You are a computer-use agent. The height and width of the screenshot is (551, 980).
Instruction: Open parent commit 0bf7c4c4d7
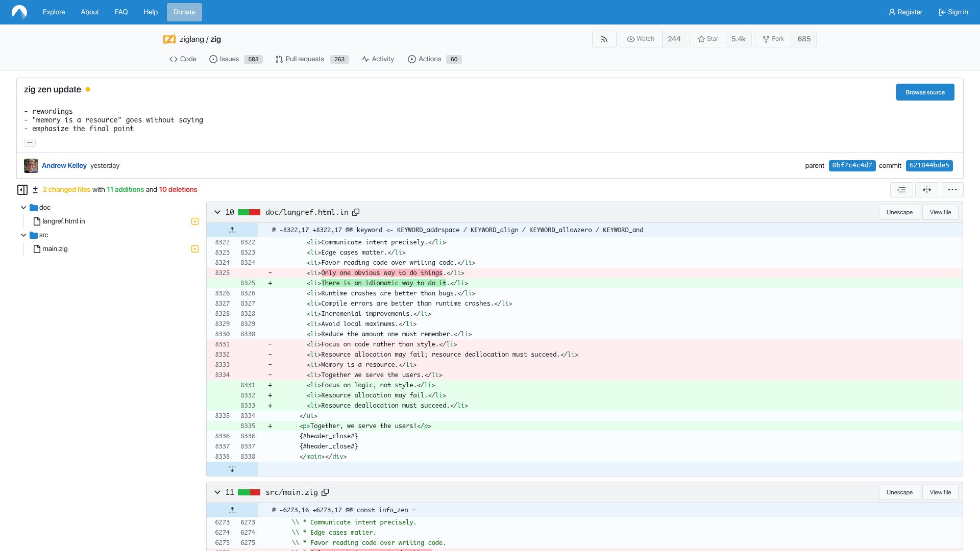point(852,165)
